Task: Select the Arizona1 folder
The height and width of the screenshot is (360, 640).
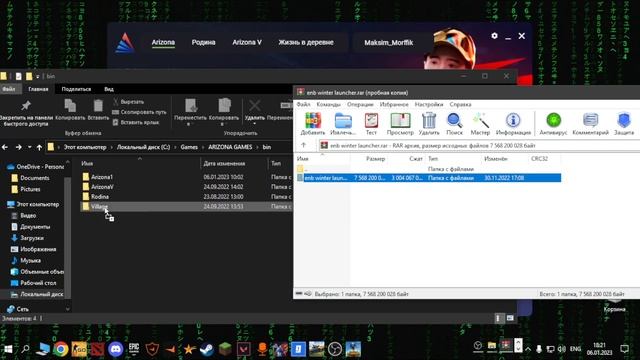Action: 102,177
